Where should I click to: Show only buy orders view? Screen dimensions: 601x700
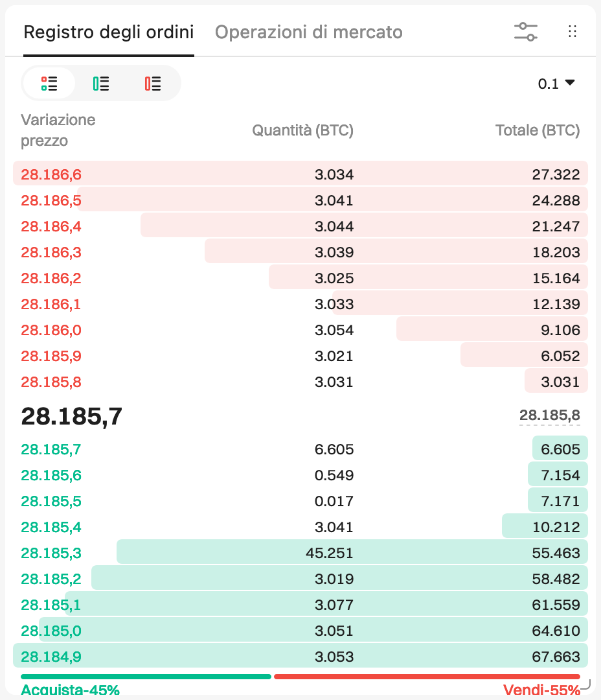[101, 84]
